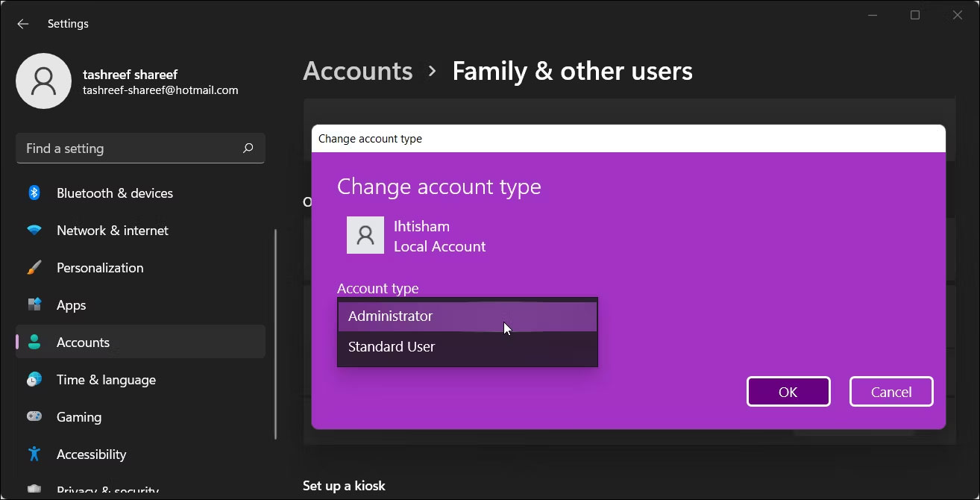This screenshot has width=980, height=500.
Task: Click the Ihtisham account name
Action: pos(421,226)
